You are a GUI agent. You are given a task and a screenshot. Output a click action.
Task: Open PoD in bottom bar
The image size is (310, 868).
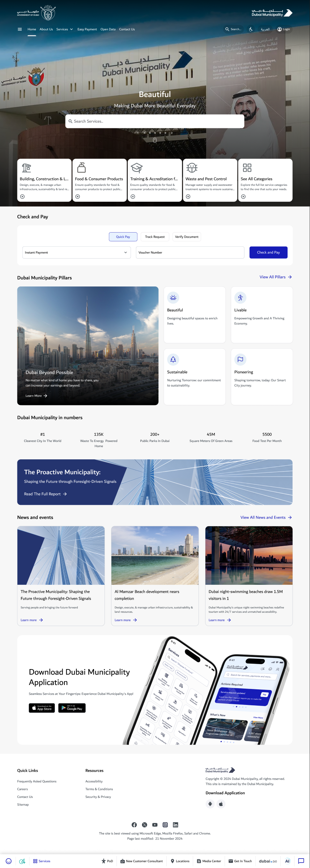click(107, 861)
